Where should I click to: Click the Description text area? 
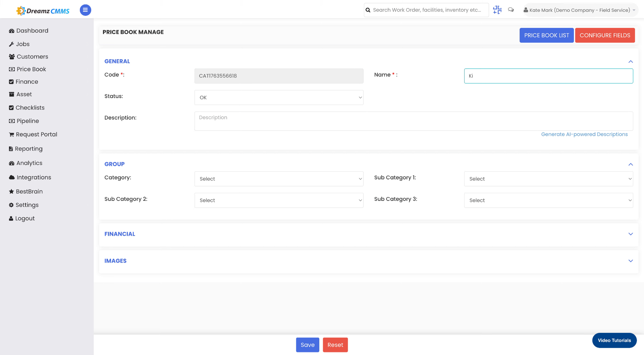tap(414, 121)
